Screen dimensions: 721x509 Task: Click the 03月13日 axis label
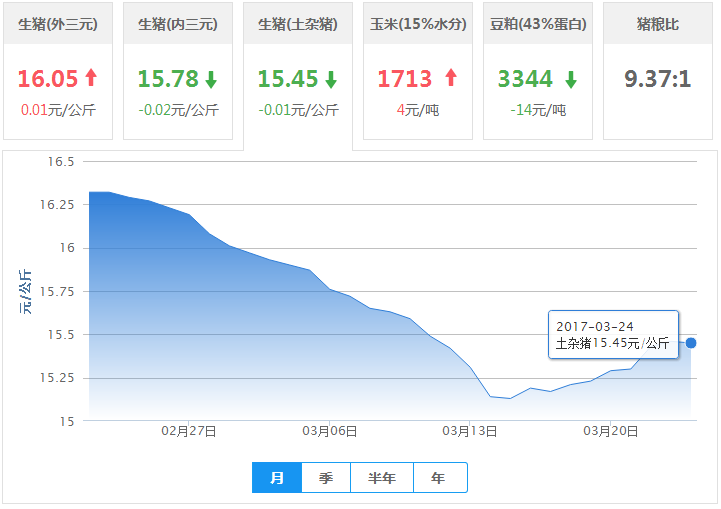[469, 430]
